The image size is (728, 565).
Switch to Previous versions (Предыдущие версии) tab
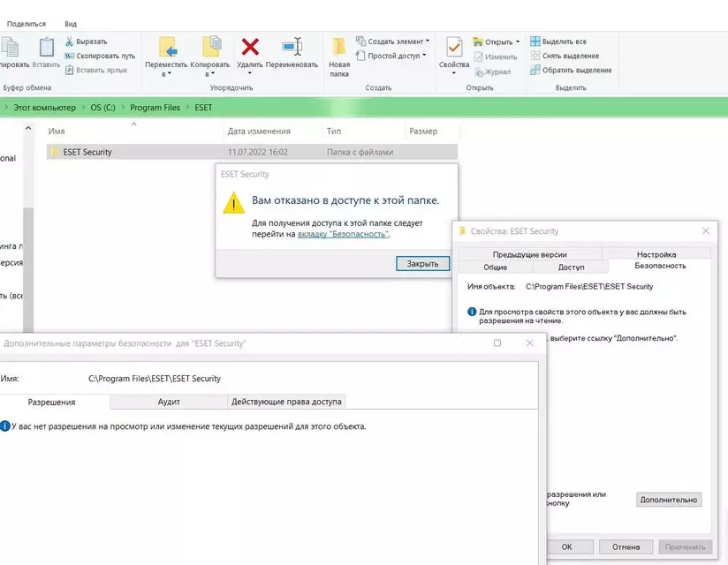click(530, 254)
